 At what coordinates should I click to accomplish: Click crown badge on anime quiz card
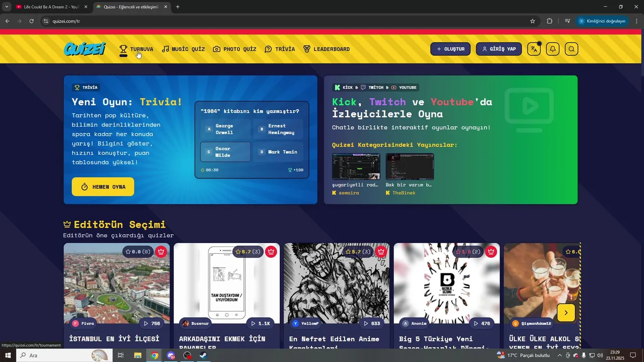click(381, 251)
